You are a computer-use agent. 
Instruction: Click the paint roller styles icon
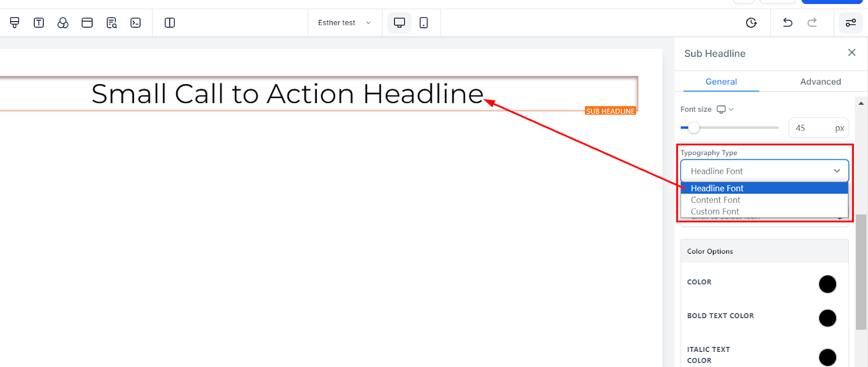[15, 23]
